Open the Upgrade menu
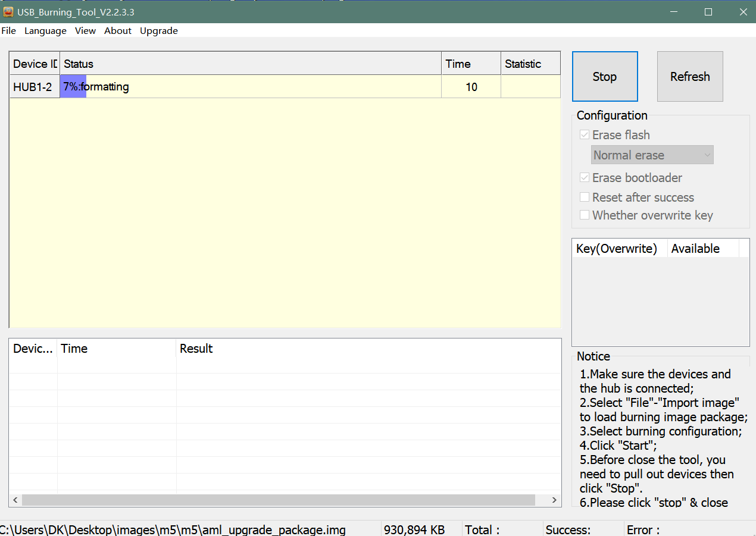This screenshot has height=536, width=756. [x=159, y=31]
